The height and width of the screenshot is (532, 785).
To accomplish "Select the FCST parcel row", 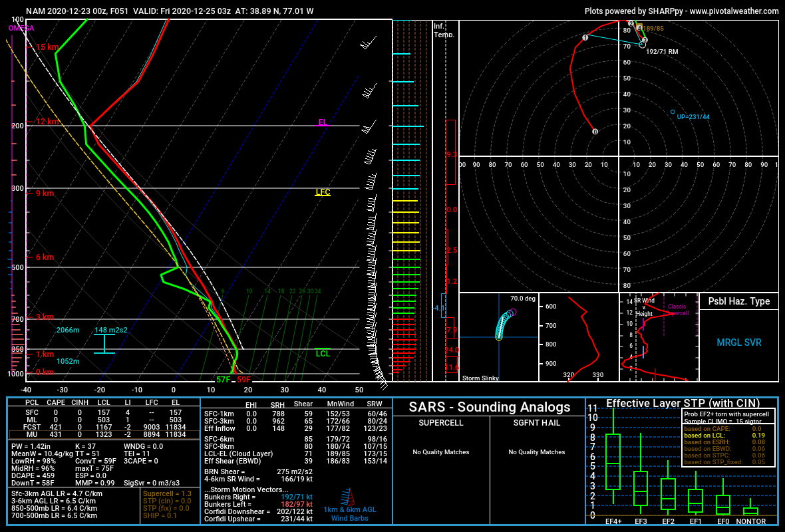I will click(104, 427).
